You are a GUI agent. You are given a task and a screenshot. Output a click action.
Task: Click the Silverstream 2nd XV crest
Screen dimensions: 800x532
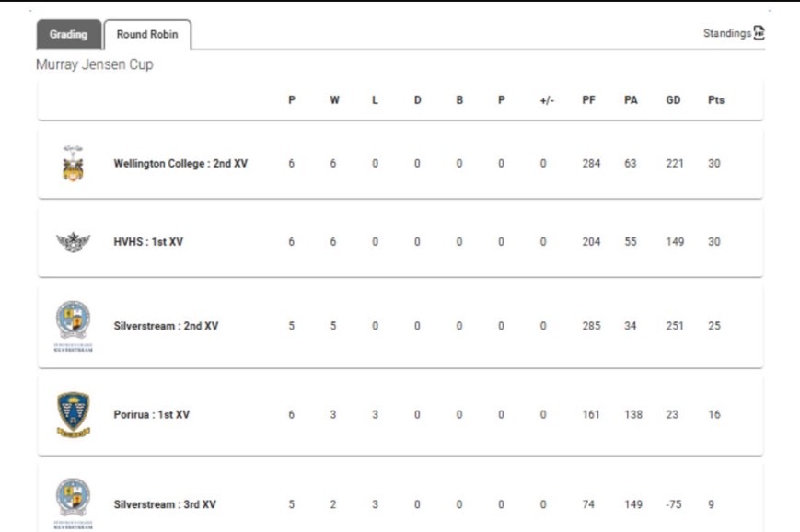[x=73, y=326]
